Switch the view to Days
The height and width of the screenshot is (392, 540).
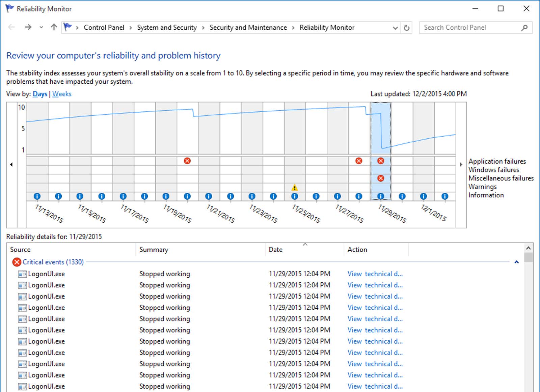40,94
